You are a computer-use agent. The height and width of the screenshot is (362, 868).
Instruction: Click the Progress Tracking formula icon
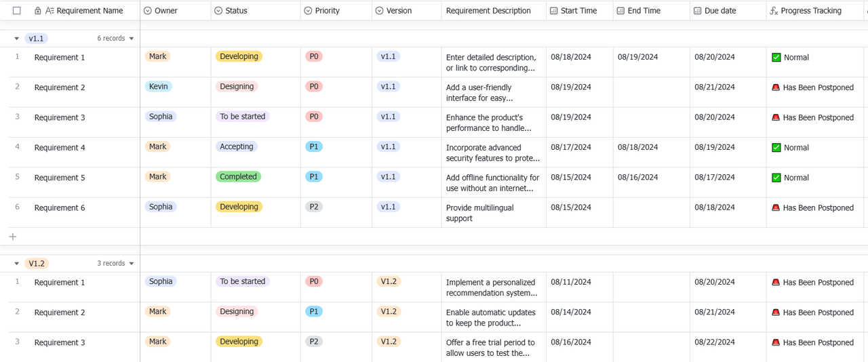[774, 11]
